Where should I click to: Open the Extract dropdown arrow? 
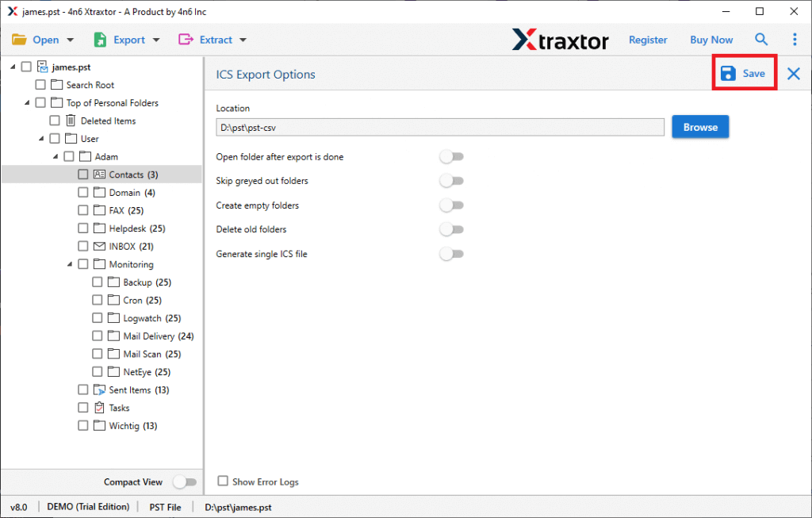(243, 40)
